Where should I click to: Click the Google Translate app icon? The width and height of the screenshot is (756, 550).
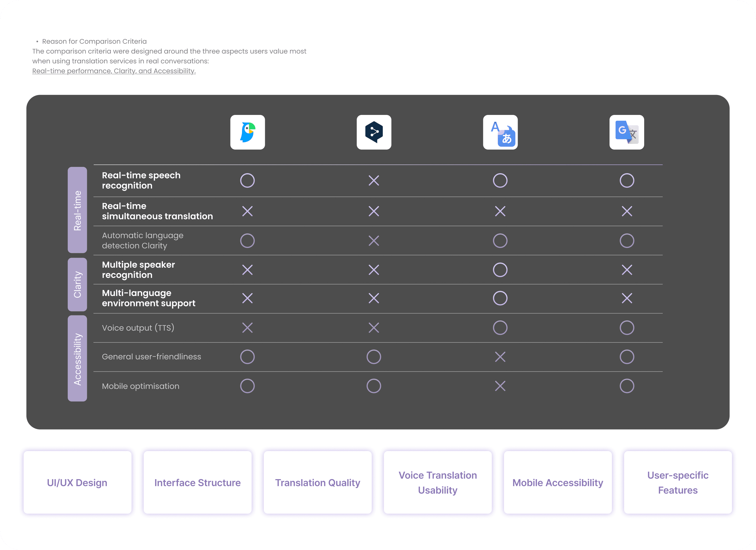click(x=626, y=132)
